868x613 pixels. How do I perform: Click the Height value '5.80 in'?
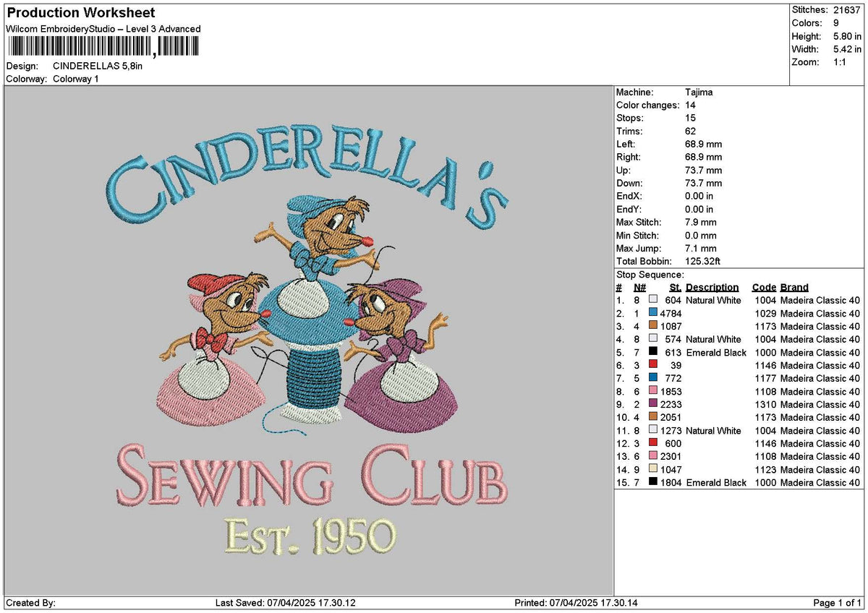point(848,36)
